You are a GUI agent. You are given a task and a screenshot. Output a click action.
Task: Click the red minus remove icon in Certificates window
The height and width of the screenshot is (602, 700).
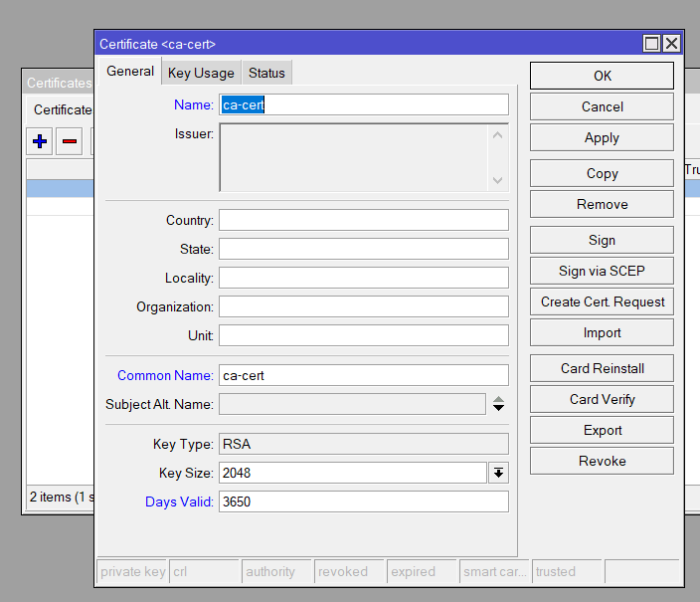pyautogui.click(x=70, y=141)
